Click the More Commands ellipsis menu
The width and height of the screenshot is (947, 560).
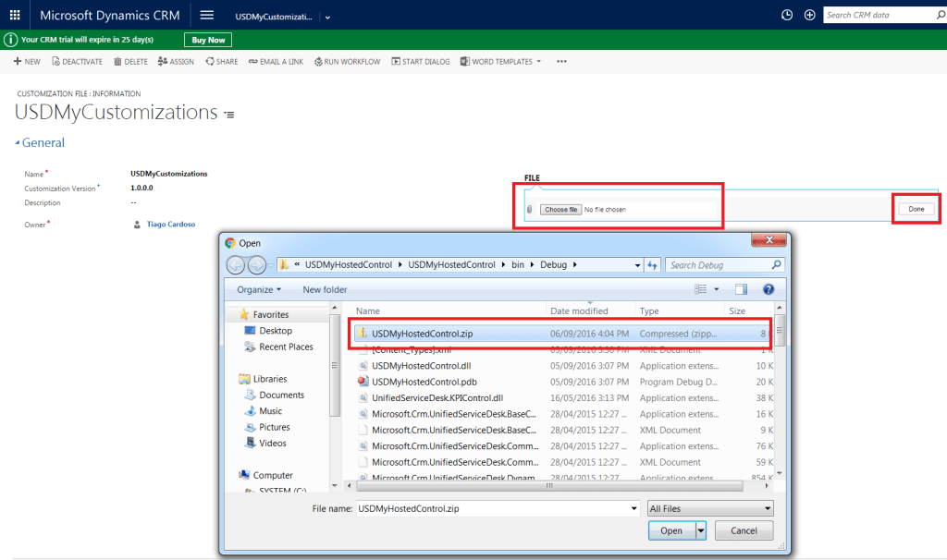click(561, 61)
